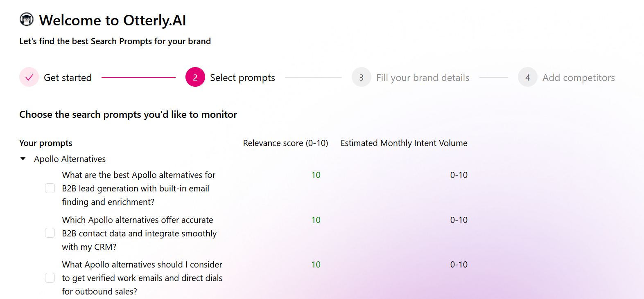Go to the Get started step
Viewport: 644px width, 299px height.
tap(68, 78)
